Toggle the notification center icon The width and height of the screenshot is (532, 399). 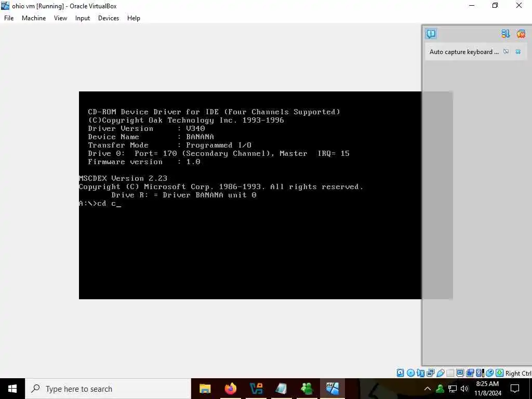431,34
